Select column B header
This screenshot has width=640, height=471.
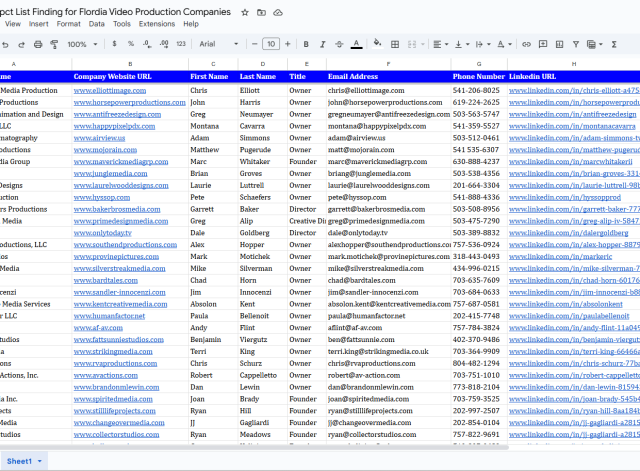pyautogui.click(x=130, y=64)
